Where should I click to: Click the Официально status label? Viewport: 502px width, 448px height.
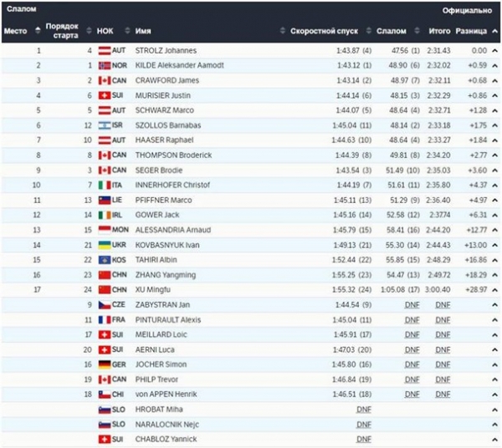[467, 11]
